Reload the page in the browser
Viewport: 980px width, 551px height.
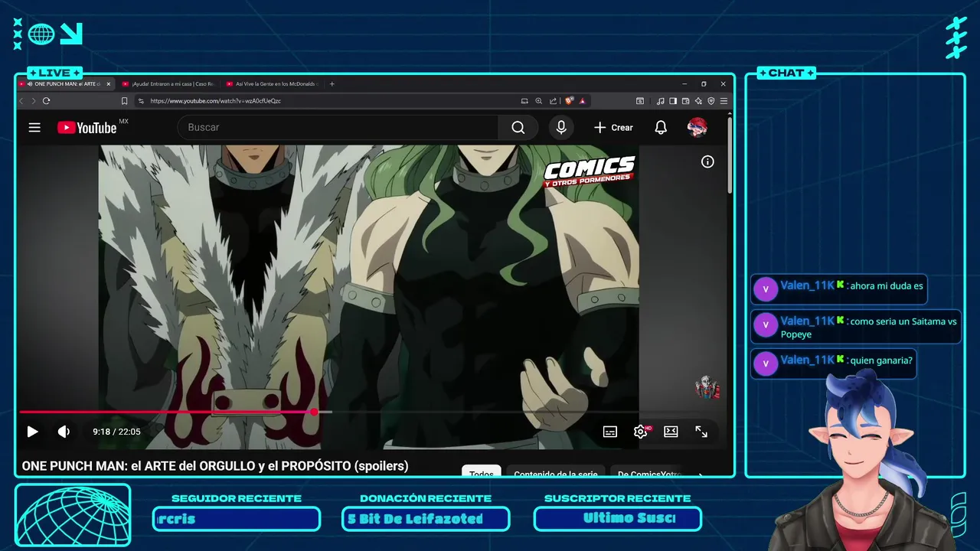pos(47,101)
